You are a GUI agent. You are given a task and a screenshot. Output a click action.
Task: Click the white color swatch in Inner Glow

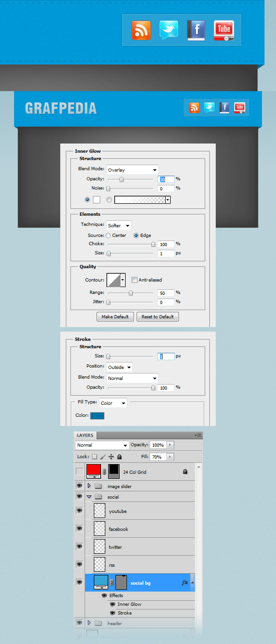pyautogui.click(x=97, y=200)
